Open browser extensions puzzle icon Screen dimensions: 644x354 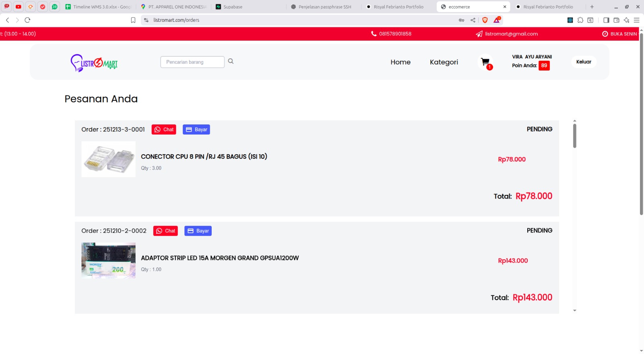(x=580, y=20)
